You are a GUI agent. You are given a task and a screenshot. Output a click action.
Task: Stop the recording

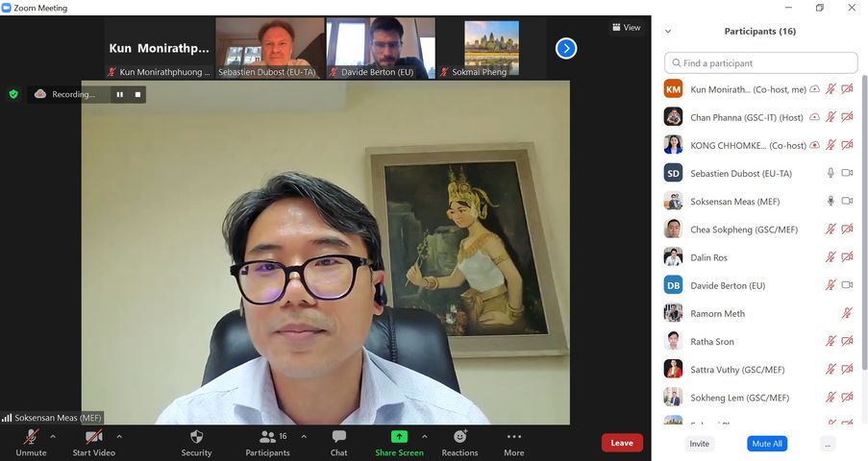point(137,94)
